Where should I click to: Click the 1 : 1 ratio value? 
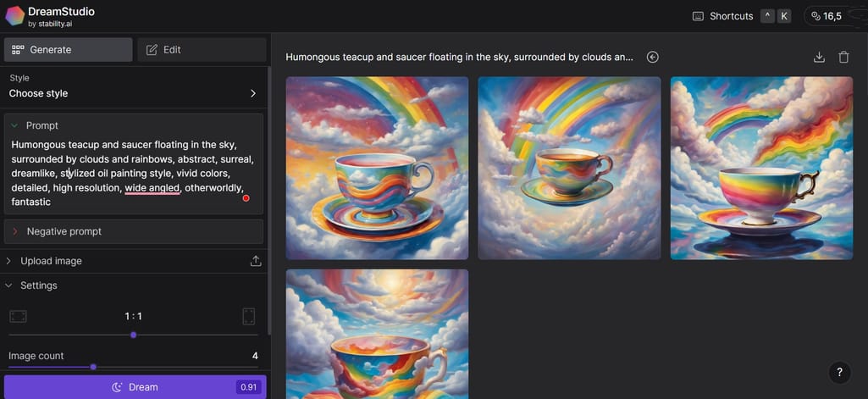[x=134, y=317]
